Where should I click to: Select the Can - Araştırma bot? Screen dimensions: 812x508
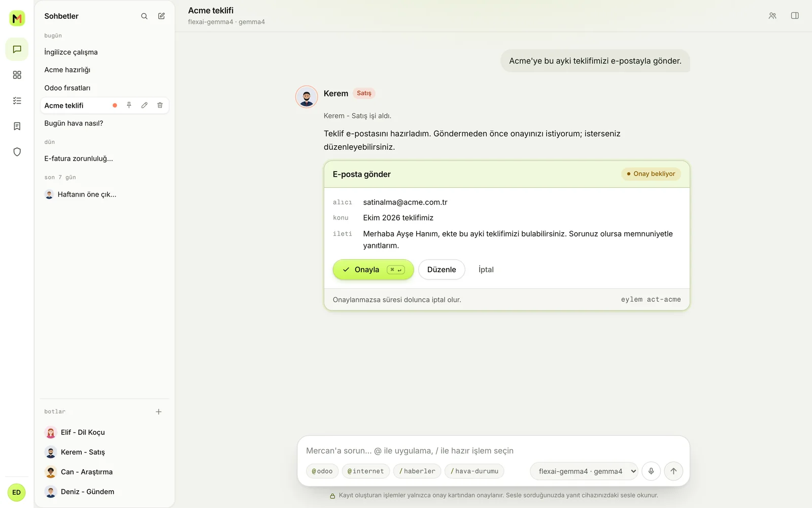point(104,472)
